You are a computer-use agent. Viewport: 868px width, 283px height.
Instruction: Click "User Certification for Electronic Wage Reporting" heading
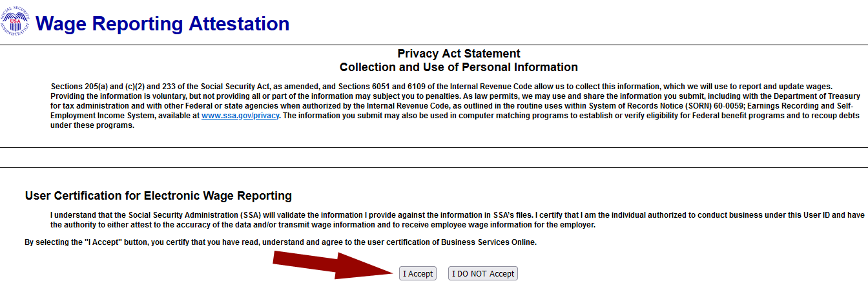point(158,196)
